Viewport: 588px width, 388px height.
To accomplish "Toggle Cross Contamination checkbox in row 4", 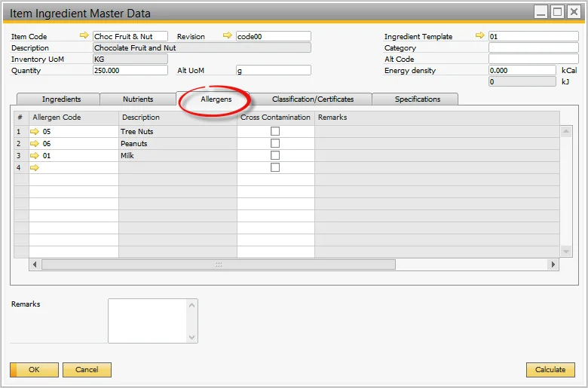I will (x=275, y=167).
